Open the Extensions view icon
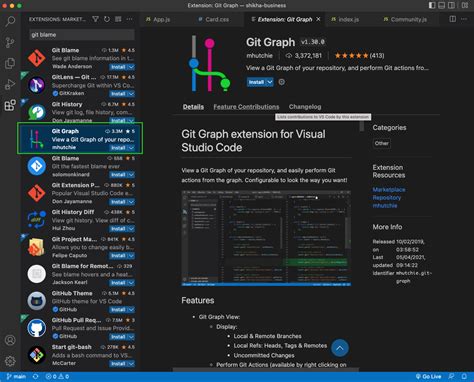The image size is (474, 382). (x=10, y=105)
